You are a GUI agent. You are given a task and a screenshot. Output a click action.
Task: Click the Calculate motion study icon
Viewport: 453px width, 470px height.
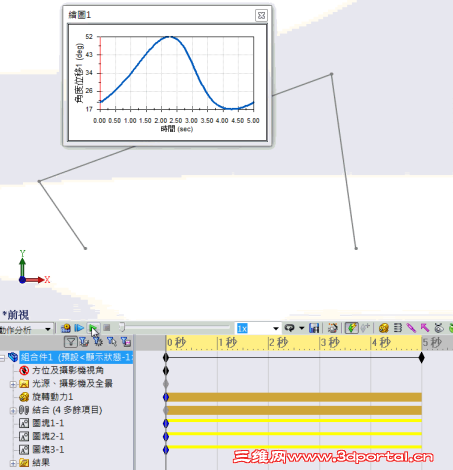point(66,328)
